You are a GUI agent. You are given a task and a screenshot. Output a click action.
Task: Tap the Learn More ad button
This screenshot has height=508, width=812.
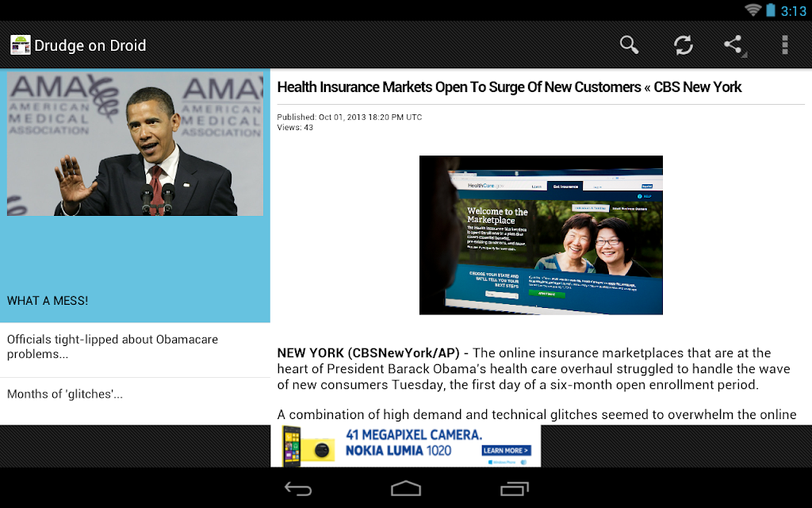pos(507,451)
